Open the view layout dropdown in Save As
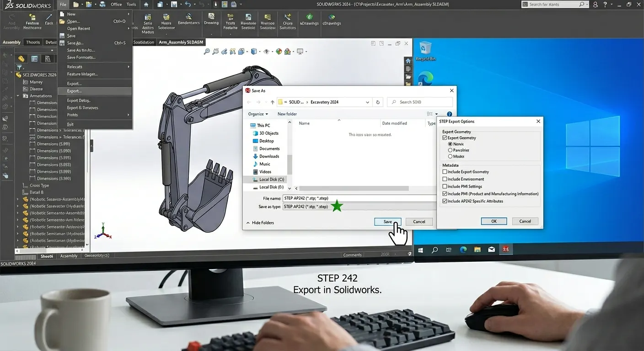 click(x=436, y=114)
